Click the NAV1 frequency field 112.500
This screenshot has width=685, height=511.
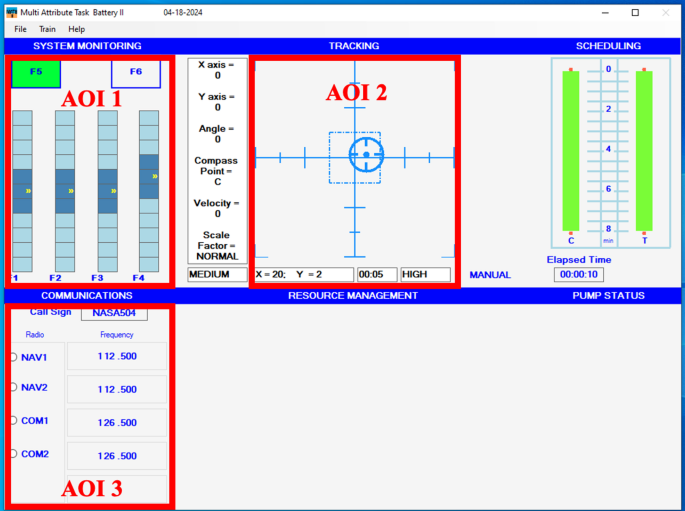click(117, 356)
